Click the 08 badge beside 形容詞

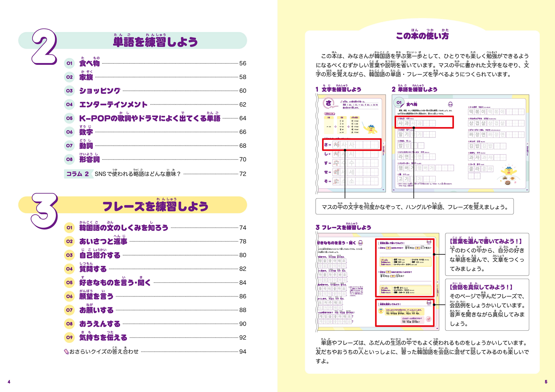point(69,159)
